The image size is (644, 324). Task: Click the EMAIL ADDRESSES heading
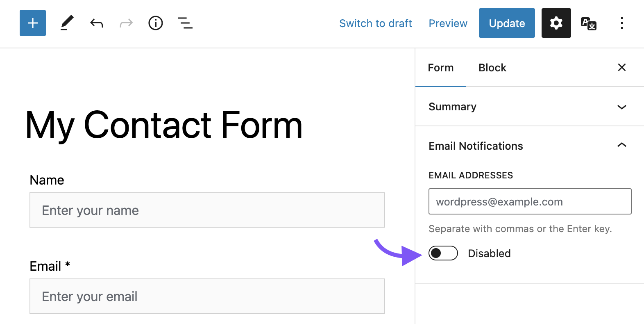tap(471, 175)
